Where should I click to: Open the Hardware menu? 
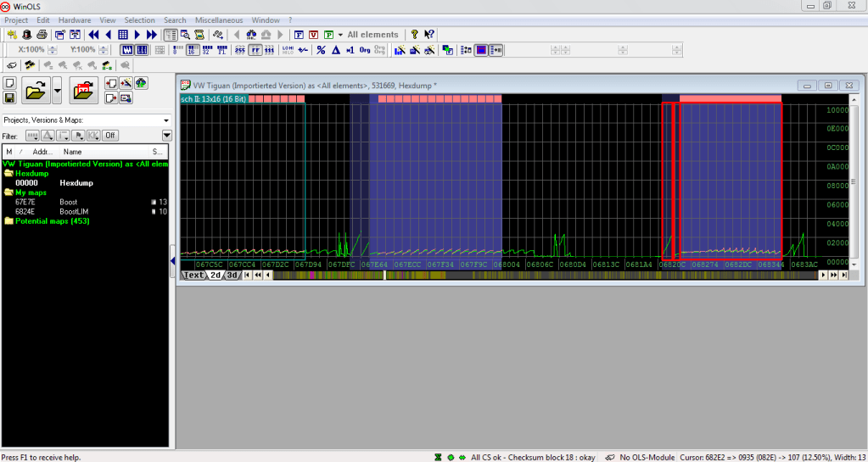click(74, 19)
